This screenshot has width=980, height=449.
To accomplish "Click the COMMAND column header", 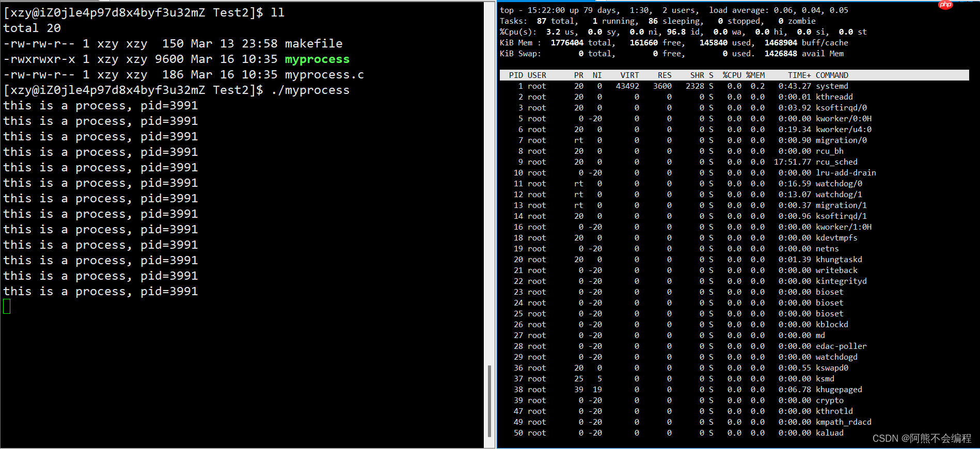I will coord(832,75).
